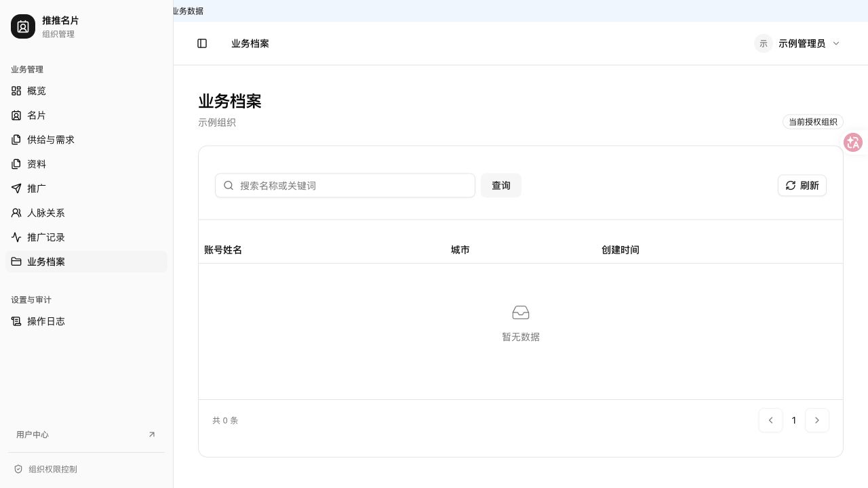Screen dimensions: 868x488
Task: Click the 示例组织 subtitle text
Action: point(217,123)
